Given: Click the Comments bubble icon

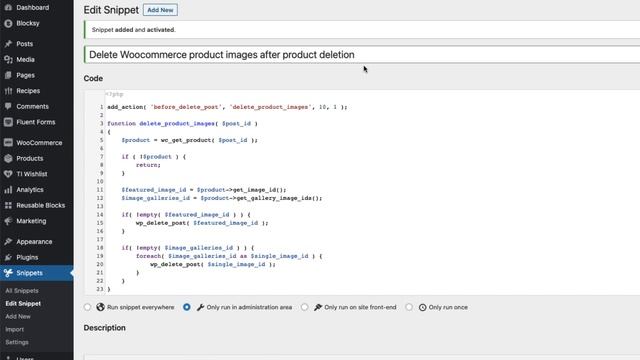Looking at the screenshot, I should click(8, 106).
